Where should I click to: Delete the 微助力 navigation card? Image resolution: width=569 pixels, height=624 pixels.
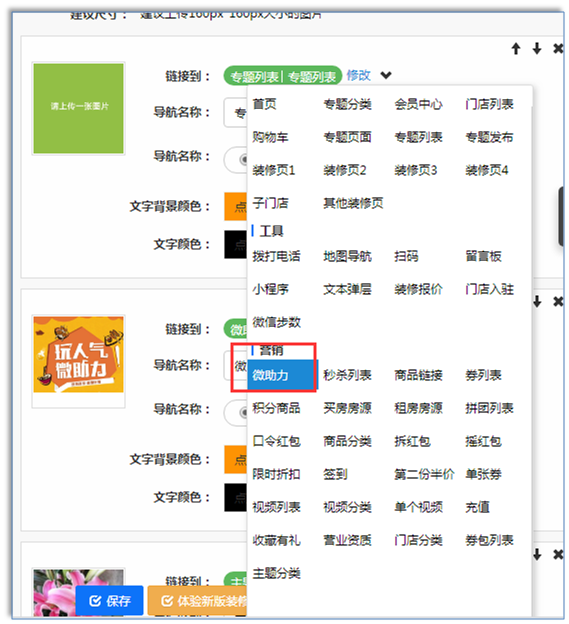pos(558,302)
